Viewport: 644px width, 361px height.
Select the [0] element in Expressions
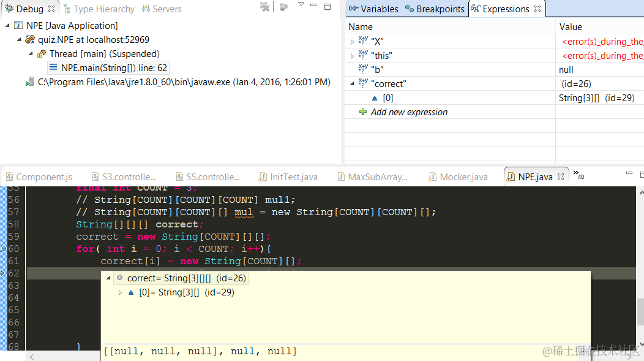tap(388, 98)
